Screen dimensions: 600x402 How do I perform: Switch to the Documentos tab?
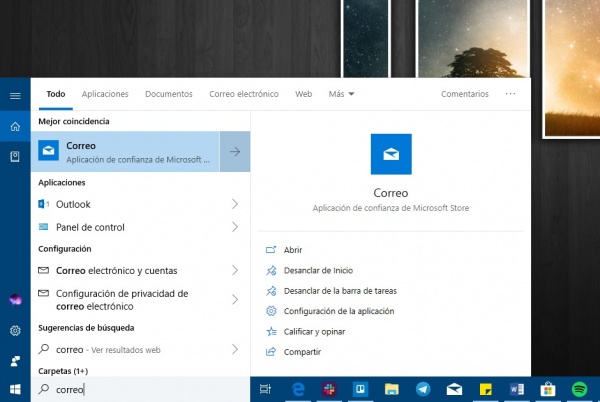point(169,94)
